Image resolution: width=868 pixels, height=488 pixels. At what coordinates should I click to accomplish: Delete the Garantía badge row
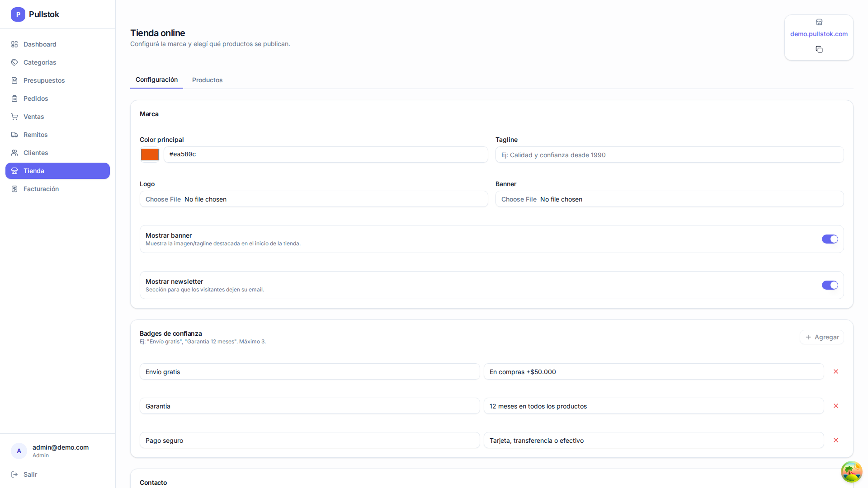835,406
